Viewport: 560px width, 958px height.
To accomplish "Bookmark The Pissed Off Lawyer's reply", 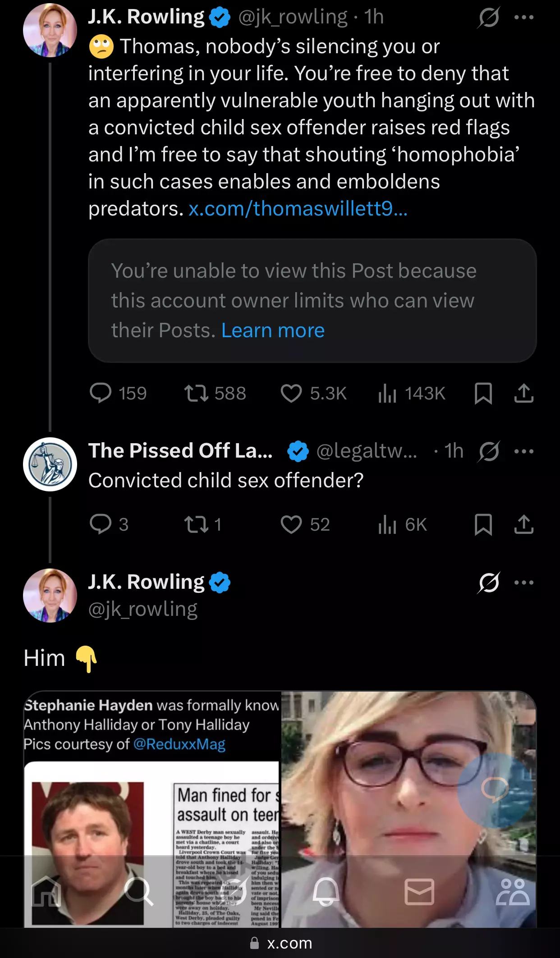I will pyautogui.click(x=483, y=524).
